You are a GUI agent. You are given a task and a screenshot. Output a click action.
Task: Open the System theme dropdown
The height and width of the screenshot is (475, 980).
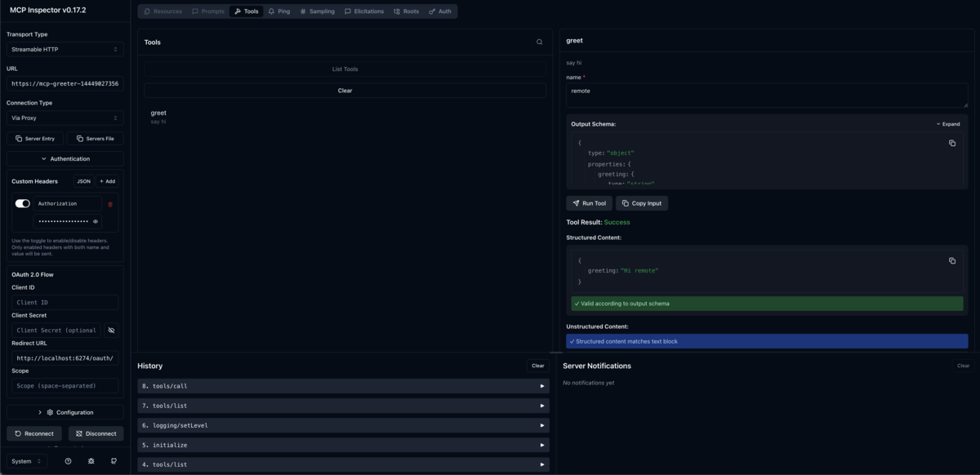click(27, 461)
